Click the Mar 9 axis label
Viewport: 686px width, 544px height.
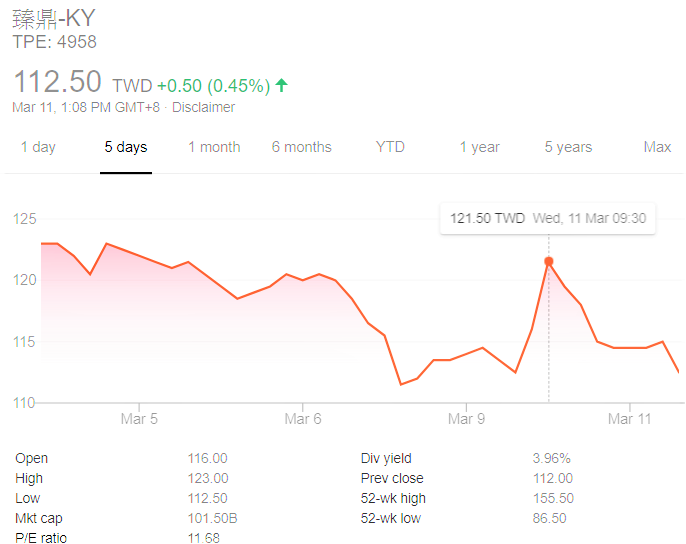(x=467, y=419)
